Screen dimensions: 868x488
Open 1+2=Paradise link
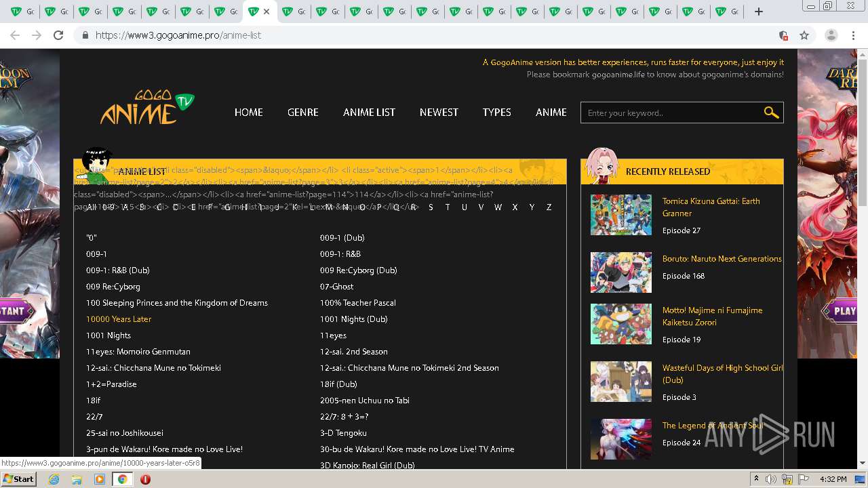click(111, 384)
